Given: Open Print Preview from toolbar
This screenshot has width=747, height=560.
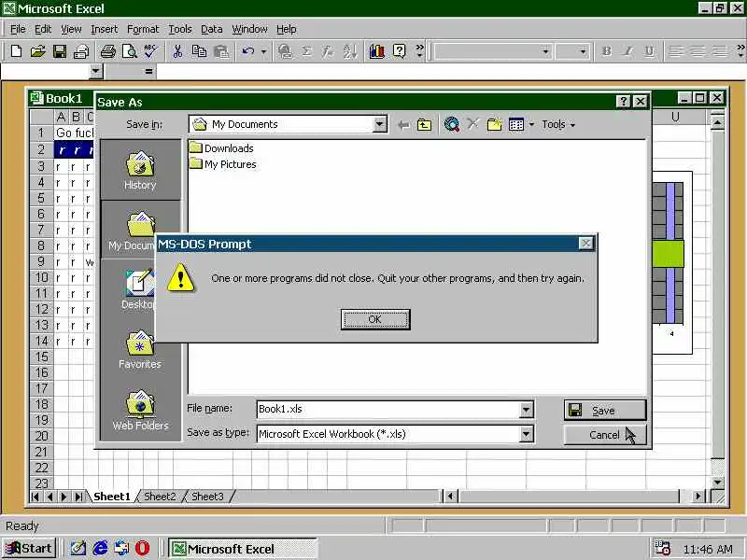Looking at the screenshot, I should point(130,51).
